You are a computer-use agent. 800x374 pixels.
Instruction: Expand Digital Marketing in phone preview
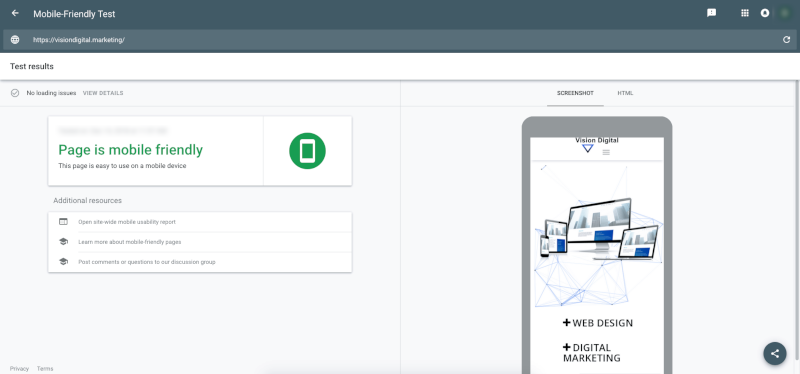(x=591, y=353)
